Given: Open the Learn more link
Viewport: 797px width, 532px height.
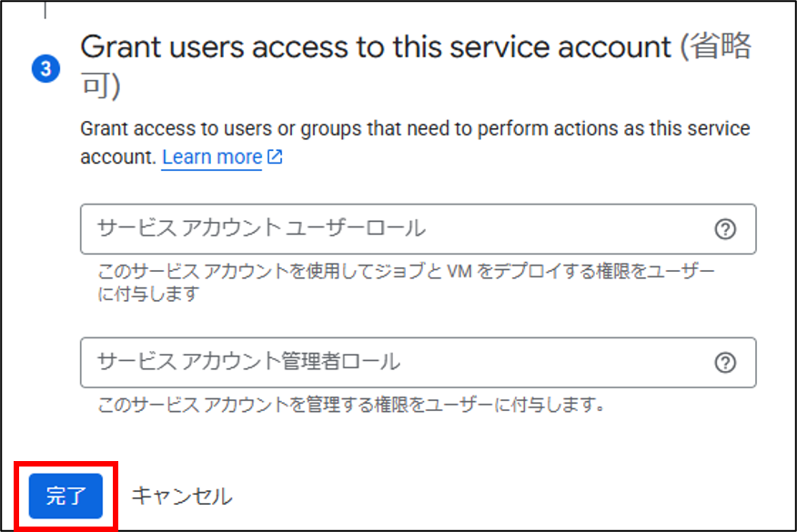Looking at the screenshot, I should [211, 157].
